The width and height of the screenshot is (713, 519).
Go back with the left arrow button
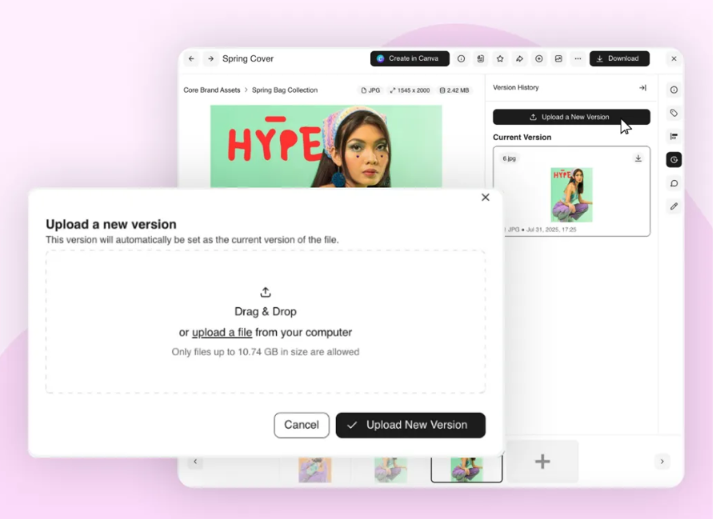191,59
